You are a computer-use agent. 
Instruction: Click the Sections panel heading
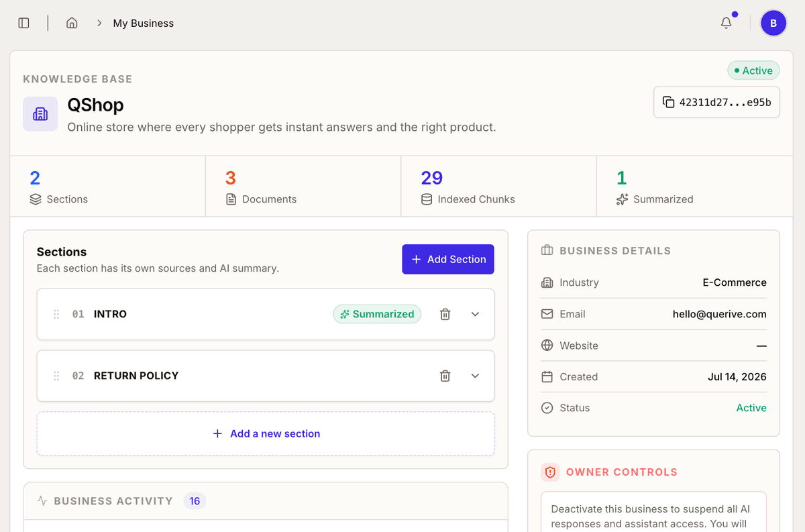tap(62, 252)
